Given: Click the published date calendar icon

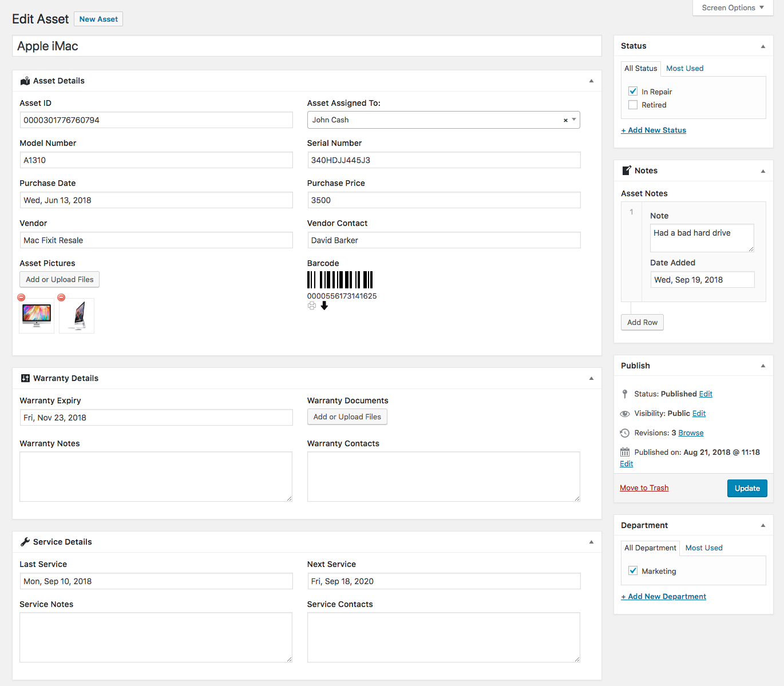Looking at the screenshot, I should pyautogui.click(x=625, y=452).
